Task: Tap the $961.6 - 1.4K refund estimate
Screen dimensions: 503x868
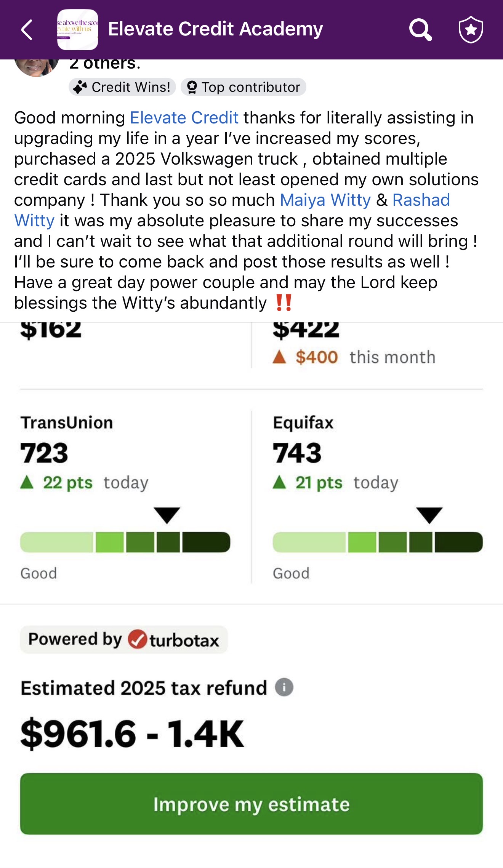Action: 132,733
